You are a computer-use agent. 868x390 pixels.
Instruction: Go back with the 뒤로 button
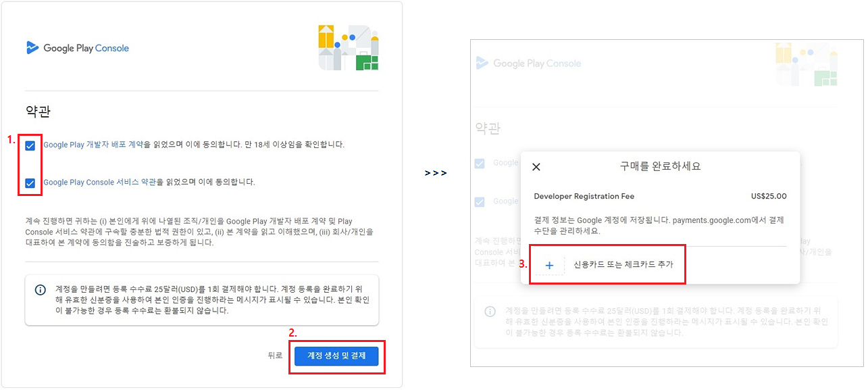(274, 356)
